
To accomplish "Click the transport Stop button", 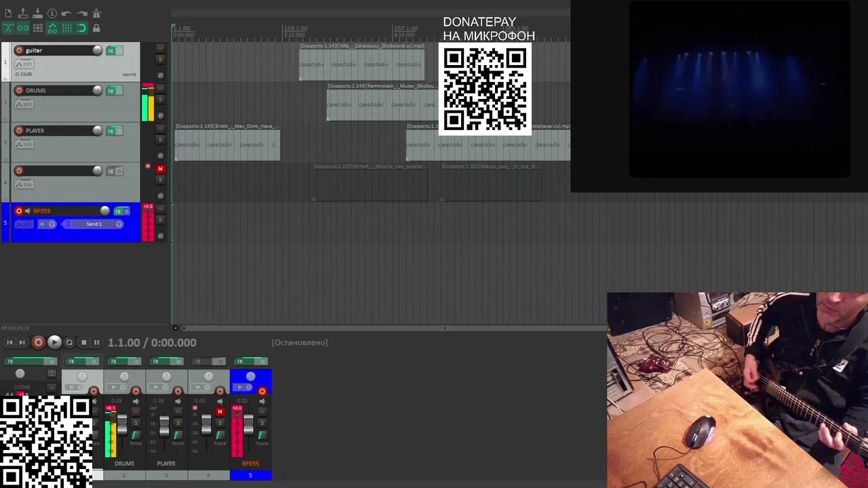I will (84, 343).
